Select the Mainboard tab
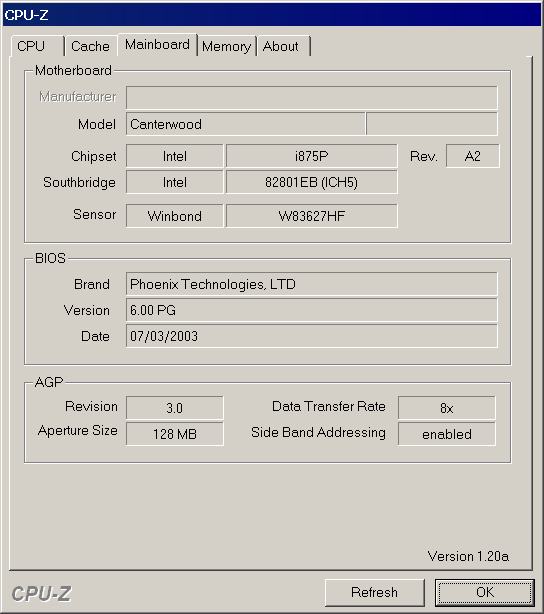The width and height of the screenshot is (544, 614). pos(157,45)
